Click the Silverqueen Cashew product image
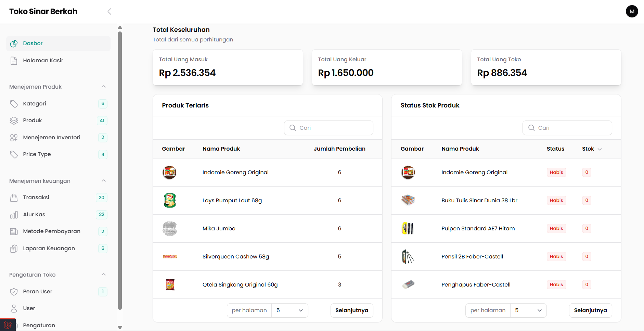 170,256
